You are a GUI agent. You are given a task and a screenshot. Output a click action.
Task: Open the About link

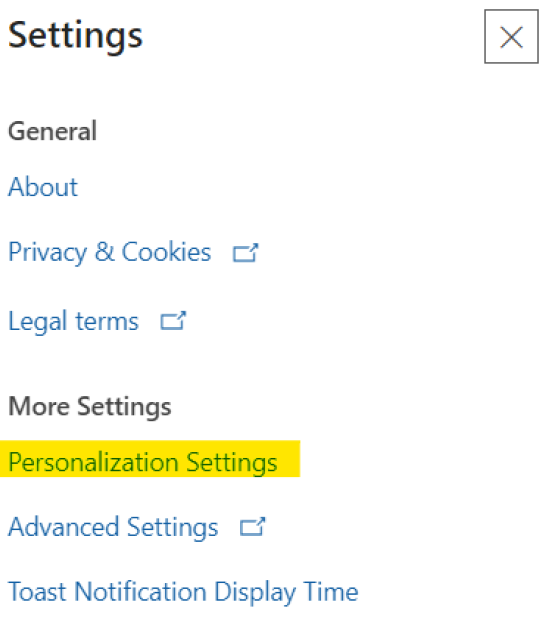coord(43,187)
